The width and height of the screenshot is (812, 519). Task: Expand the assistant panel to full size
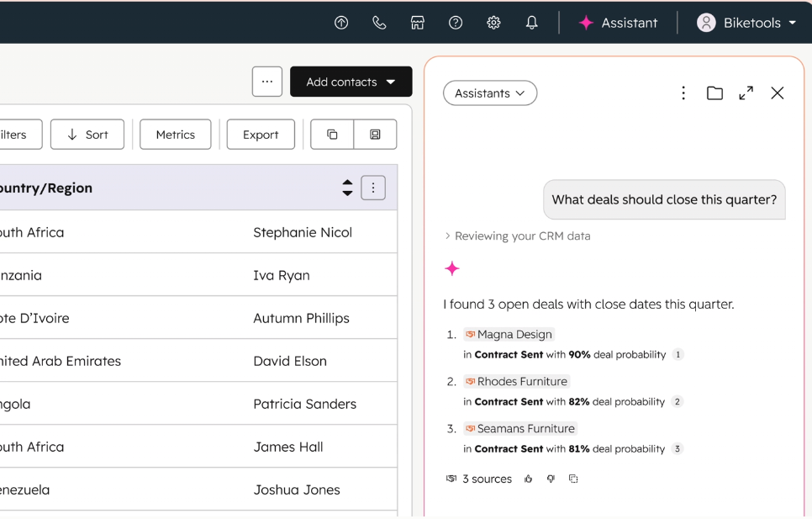coord(746,93)
